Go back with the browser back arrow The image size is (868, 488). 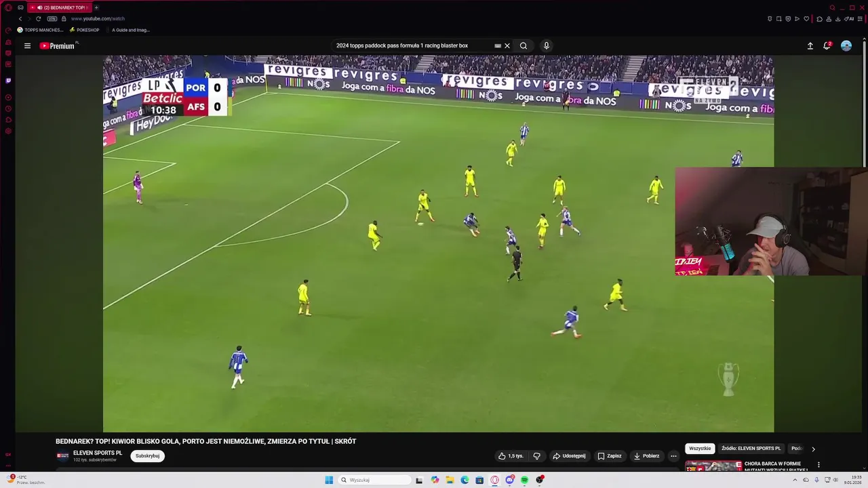[x=20, y=18]
